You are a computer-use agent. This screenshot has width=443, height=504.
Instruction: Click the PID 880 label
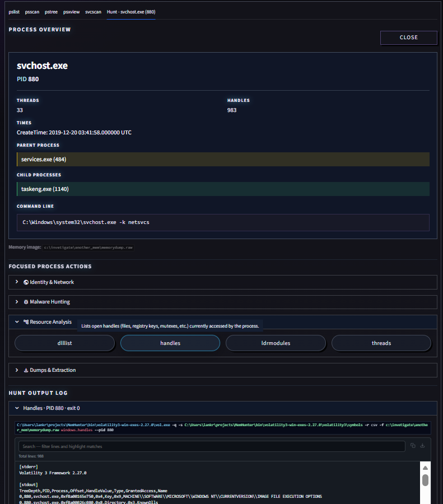[x=27, y=79]
